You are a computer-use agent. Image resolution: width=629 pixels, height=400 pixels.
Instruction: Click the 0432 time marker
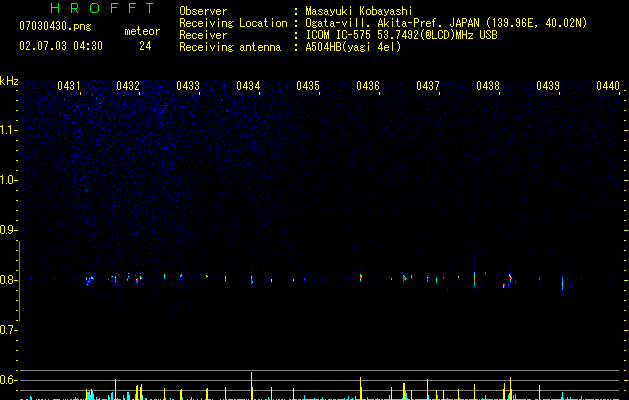point(128,86)
